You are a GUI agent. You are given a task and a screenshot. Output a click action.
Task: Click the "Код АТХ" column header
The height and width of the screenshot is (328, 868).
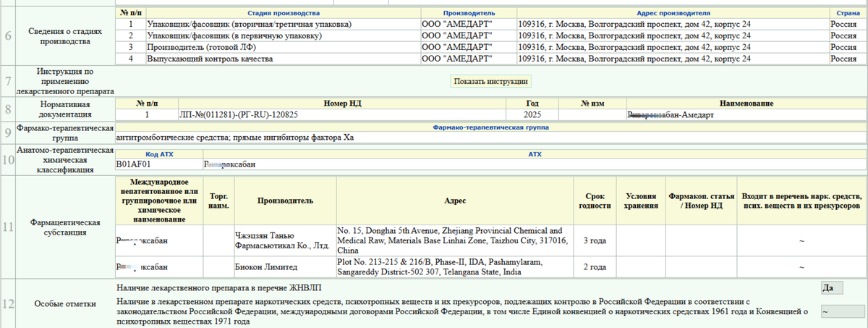pyautogui.click(x=159, y=154)
